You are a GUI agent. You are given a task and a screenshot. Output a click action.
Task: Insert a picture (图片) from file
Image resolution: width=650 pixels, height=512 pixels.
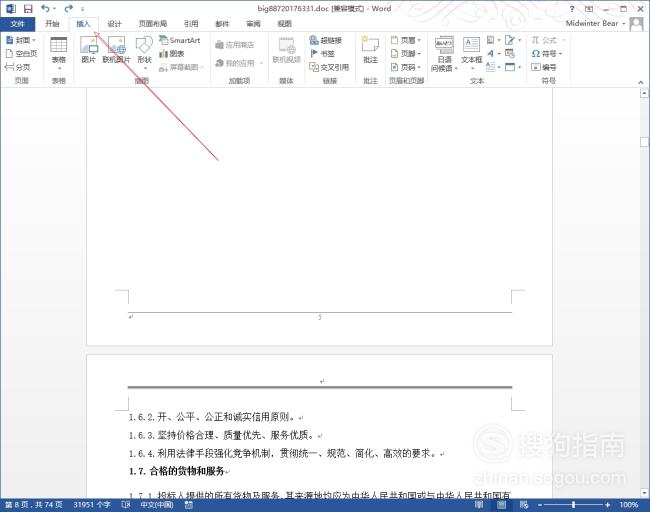pos(89,50)
